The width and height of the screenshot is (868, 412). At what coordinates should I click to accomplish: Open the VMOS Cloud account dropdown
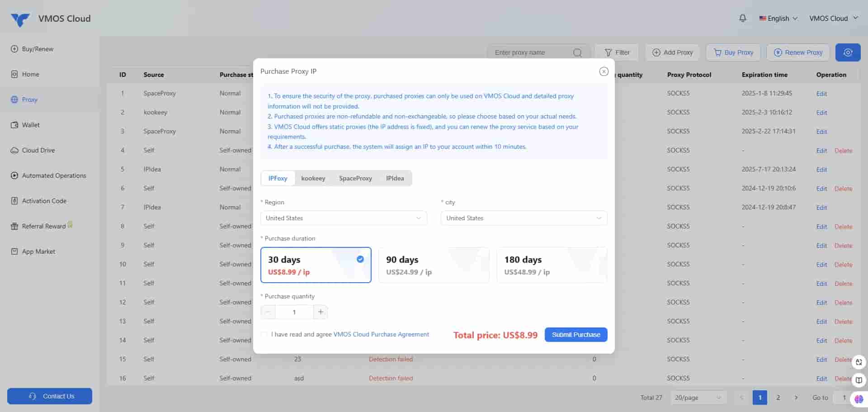833,19
